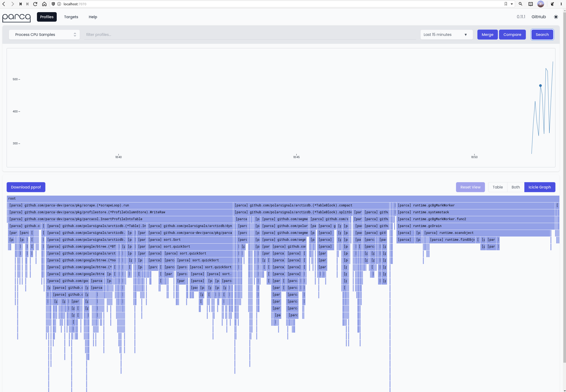Open the GitHub link
Image resolution: width=566 pixels, height=392 pixels.
[539, 17]
